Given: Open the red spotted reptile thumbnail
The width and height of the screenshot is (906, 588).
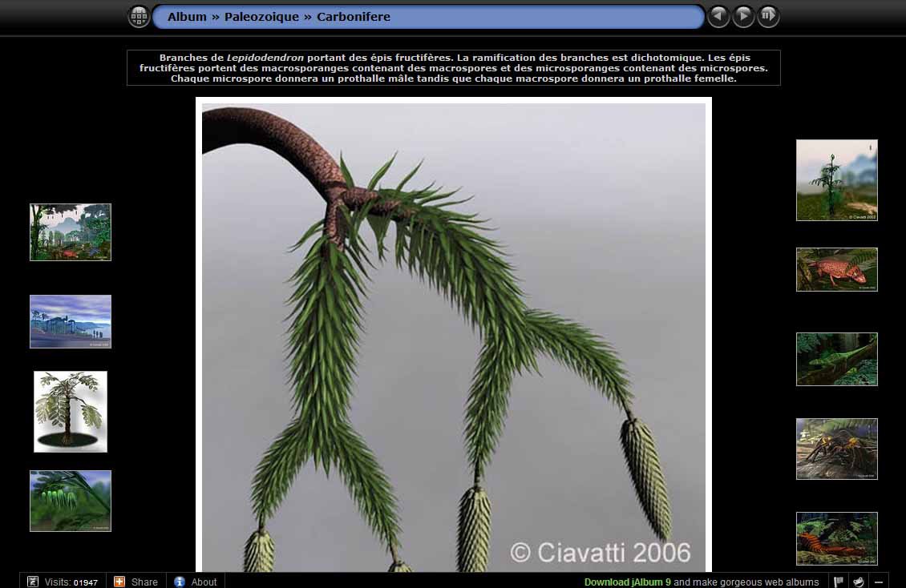Looking at the screenshot, I should tap(836, 269).
